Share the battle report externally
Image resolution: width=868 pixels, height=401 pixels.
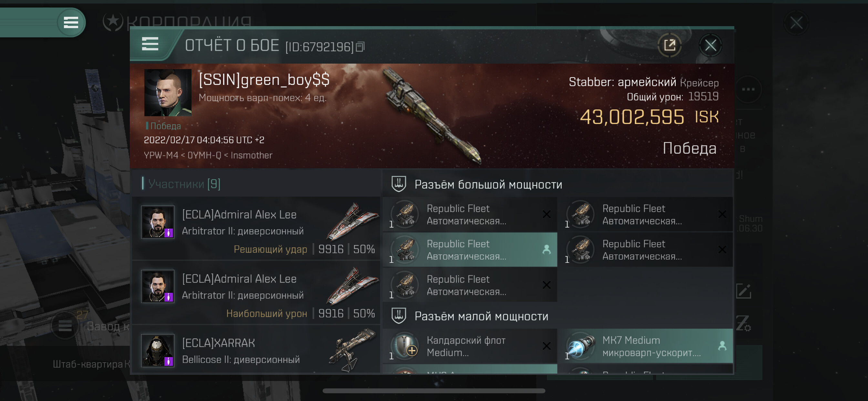[x=669, y=45]
